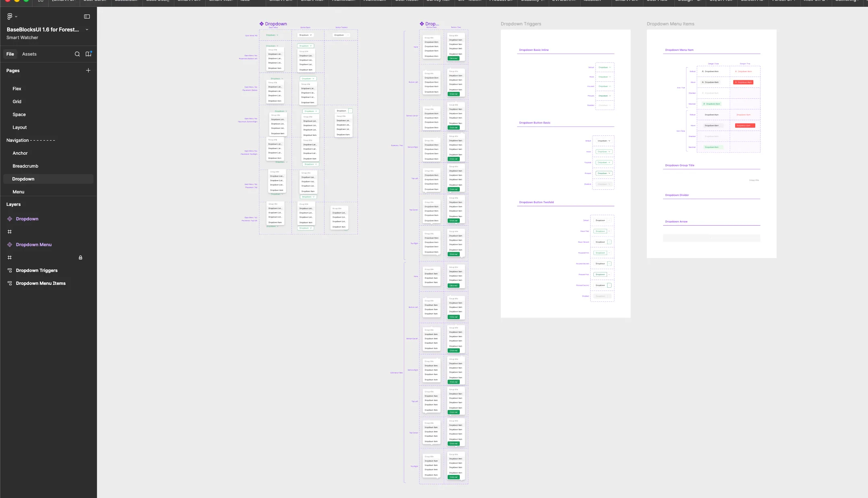Click the Dropdown Button Twofold heading
868x498 pixels.
coord(536,202)
